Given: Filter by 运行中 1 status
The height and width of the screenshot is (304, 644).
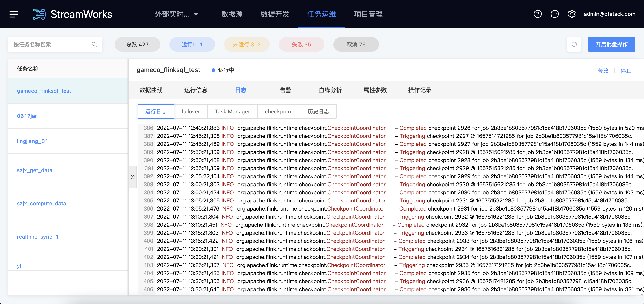Looking at the screenshot, I should [x=192, y=44].
